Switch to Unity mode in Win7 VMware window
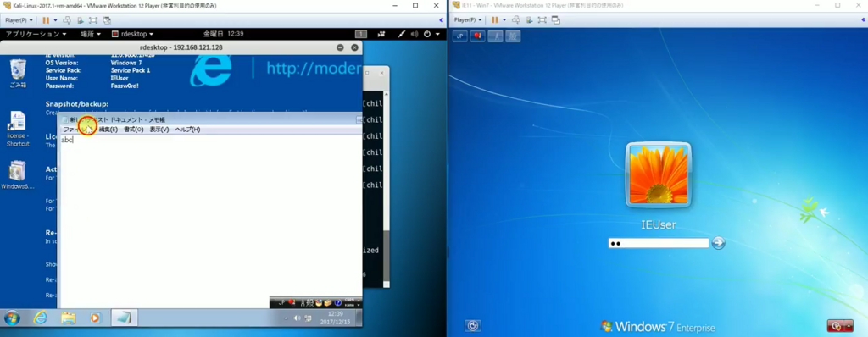The height and width of the screenshot is (337, 868). [x=556, y=20]
